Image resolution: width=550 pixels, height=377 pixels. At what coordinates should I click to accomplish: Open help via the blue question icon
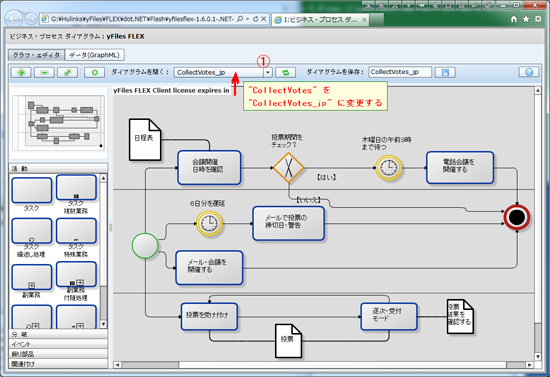(x=529, y=72)
